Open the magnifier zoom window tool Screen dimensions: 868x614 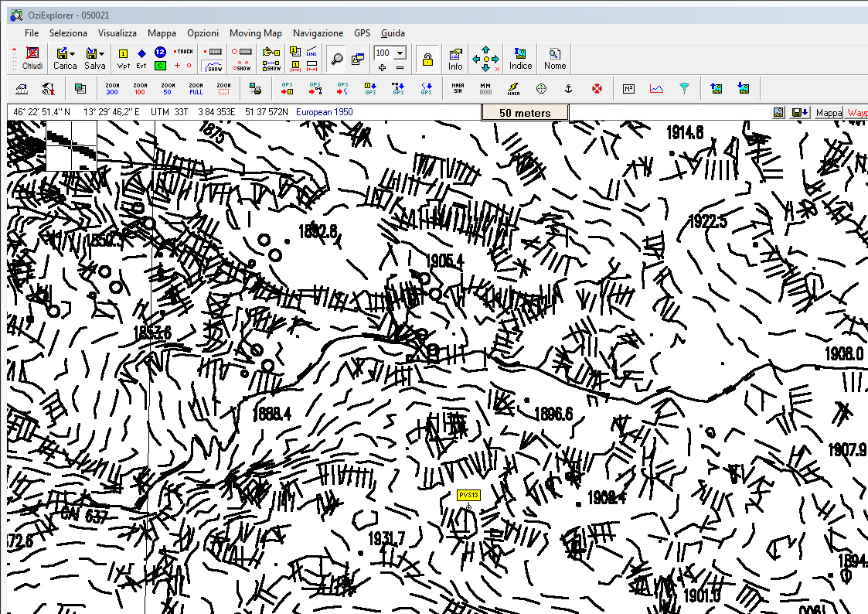pos(336,59)
